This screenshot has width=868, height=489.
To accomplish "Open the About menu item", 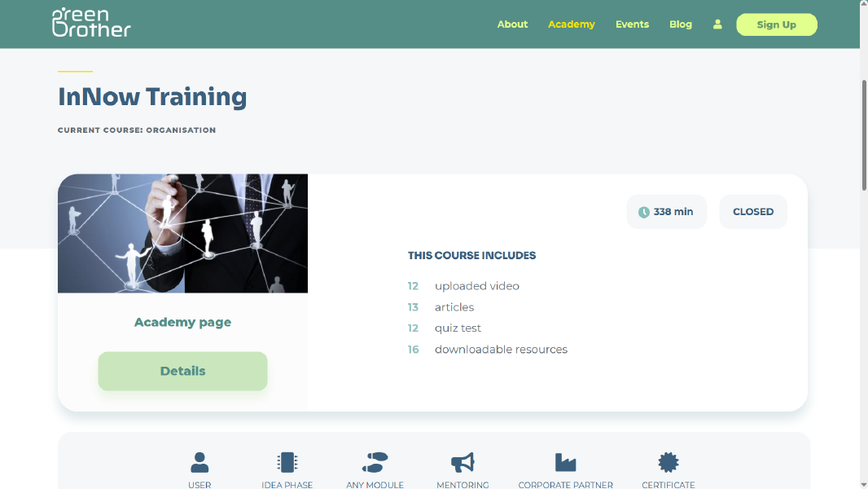I will tap(512, 24).
